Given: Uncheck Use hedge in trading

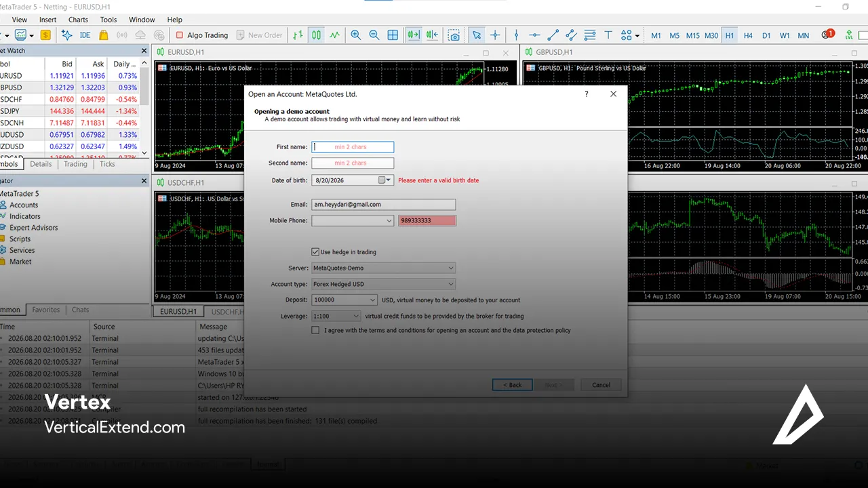Looking at the screenshot, I should (315, 251).
